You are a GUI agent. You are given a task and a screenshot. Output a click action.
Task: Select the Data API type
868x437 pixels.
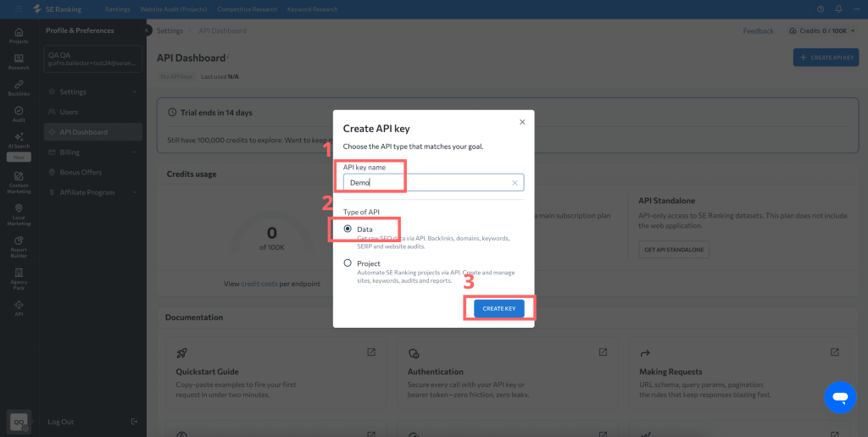(348, 230)
